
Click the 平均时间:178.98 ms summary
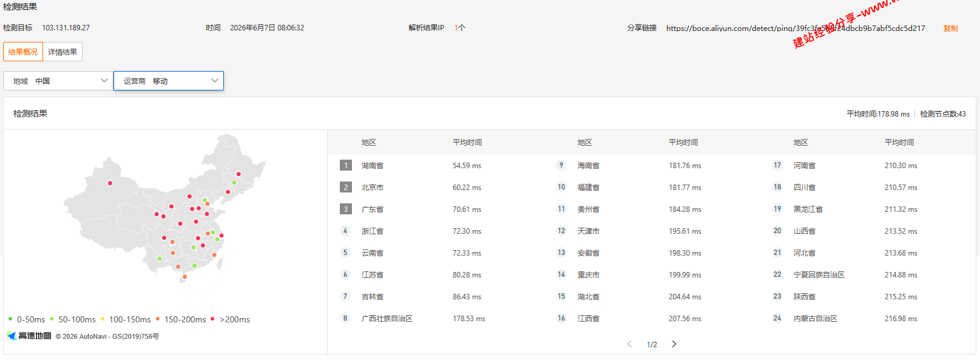(x=878, y=114)
